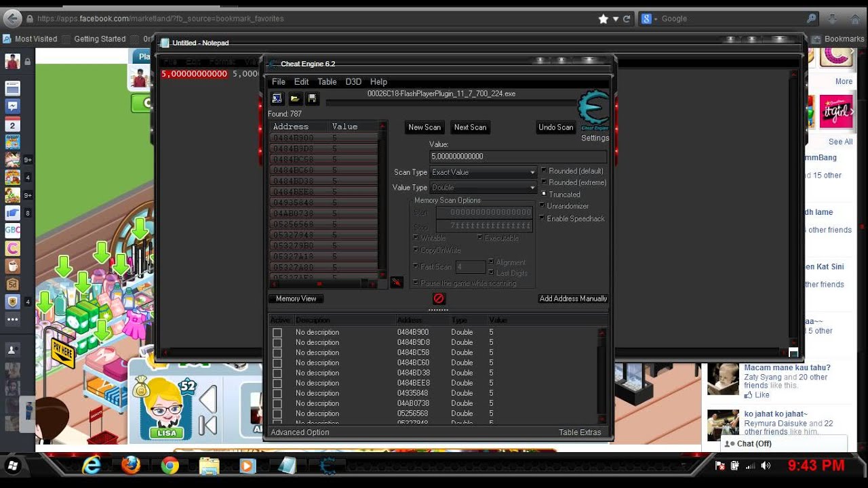Open the media player taskbar icon

click(x=248, y=466)
